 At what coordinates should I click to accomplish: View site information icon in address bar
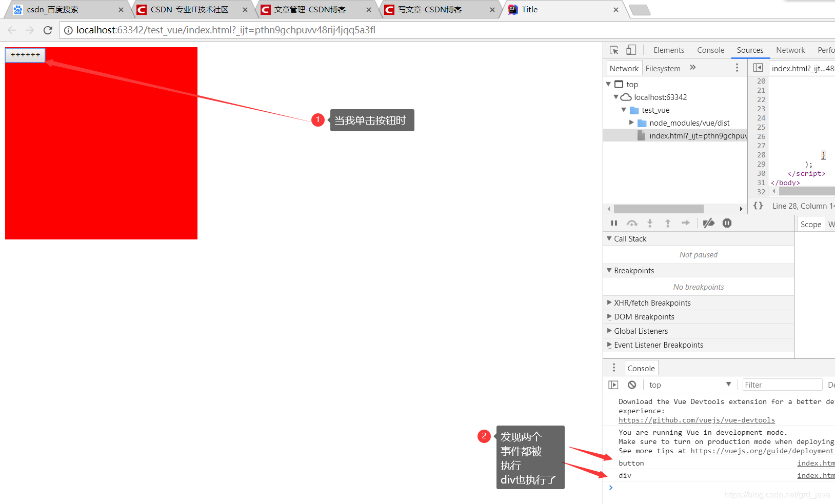point(68,30)
